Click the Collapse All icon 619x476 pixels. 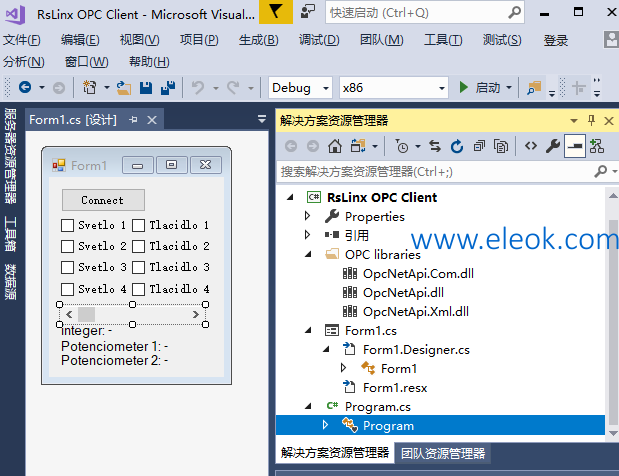(479, 146)
